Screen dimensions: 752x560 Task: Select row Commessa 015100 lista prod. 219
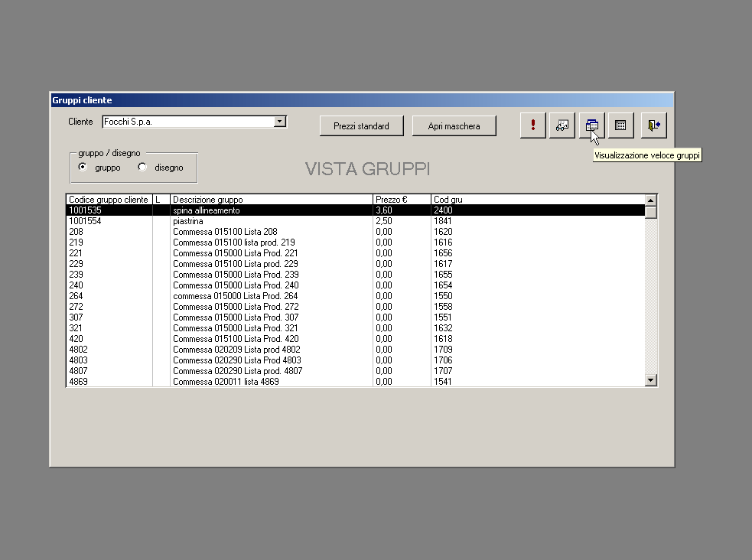[356, 243]
